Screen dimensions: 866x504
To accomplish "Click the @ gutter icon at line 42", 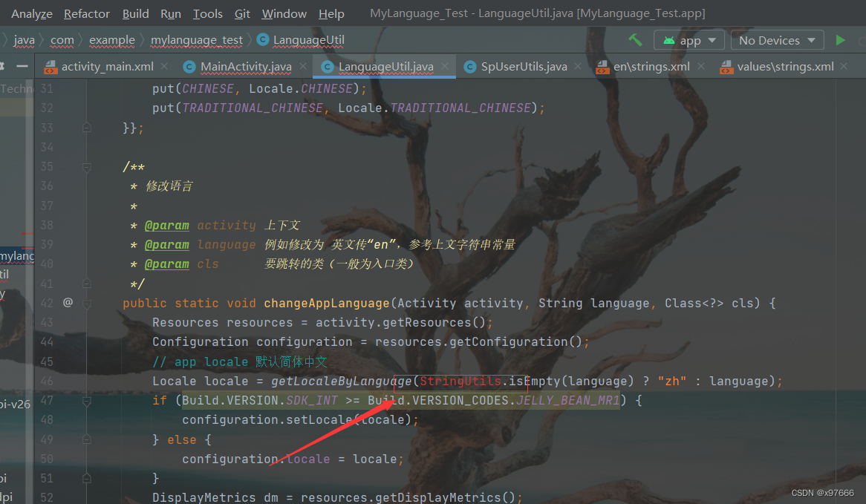I will point(68,303).
